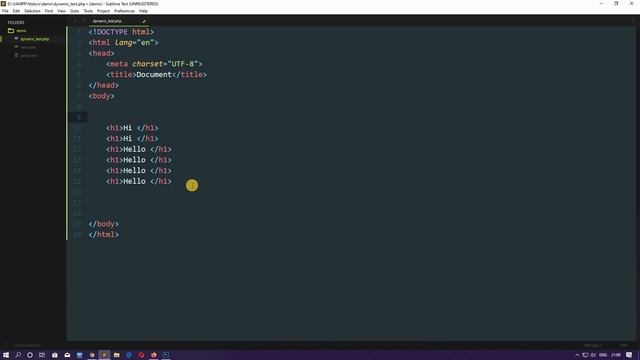Open the Preferences menu

124,11
